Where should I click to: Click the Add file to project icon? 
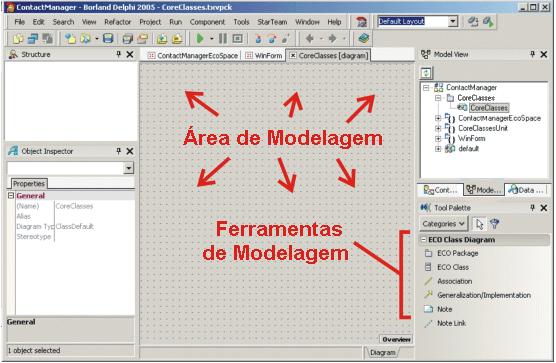tap(162, 38)
